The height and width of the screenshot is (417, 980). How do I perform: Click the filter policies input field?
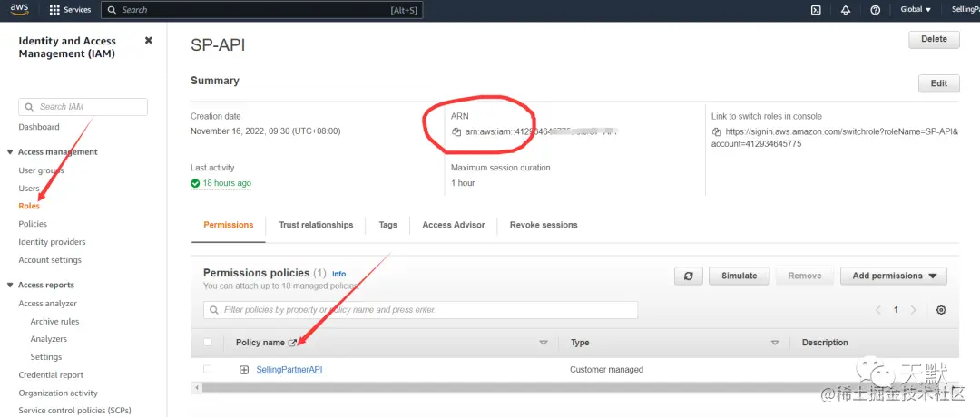point(421,310)
